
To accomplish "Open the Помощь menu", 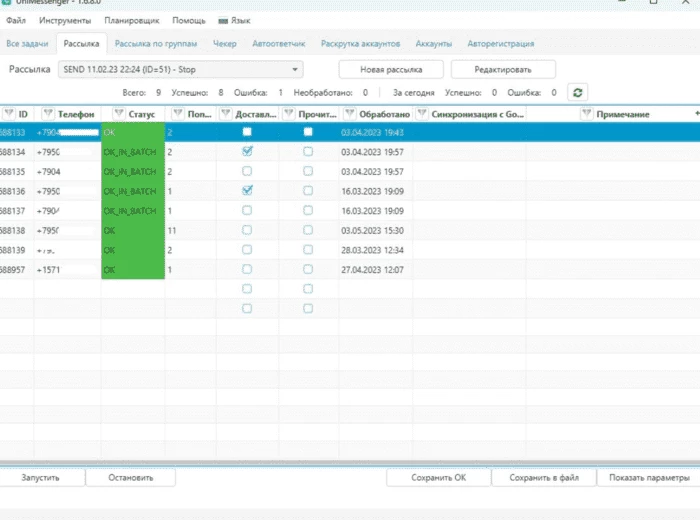I will (x=189, y=21).
